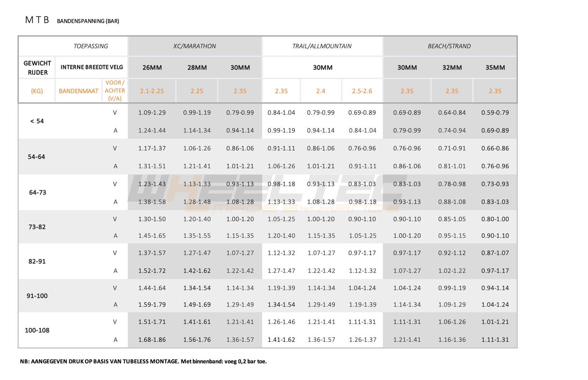588x380 pixels.
Task: Click the pressure value "0.95-1.15"
Action: 452,236
